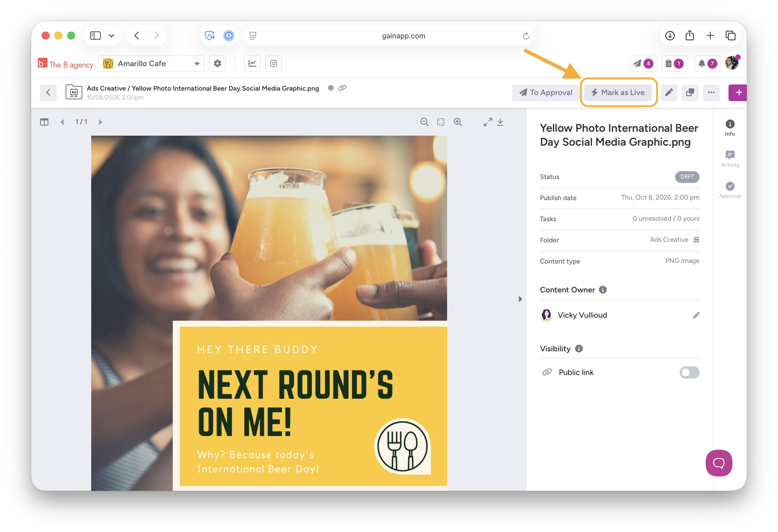Click the Instagram icon in toolbar
The image size is (778, 532).
coord(274,64)
